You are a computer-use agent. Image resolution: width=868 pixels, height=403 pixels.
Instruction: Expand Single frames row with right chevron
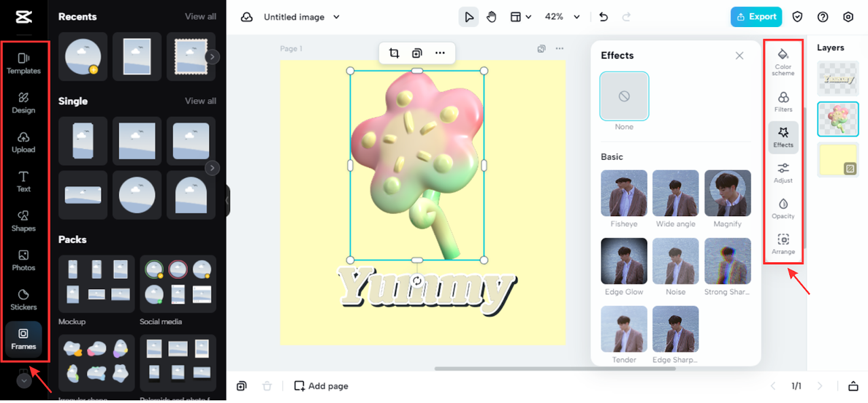(x=212, y=167)
